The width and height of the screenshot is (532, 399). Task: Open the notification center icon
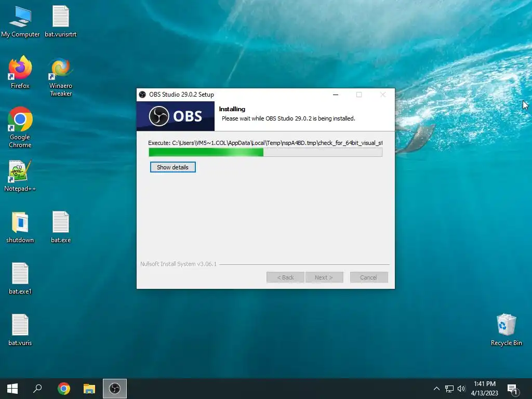(x=512, y=389)
